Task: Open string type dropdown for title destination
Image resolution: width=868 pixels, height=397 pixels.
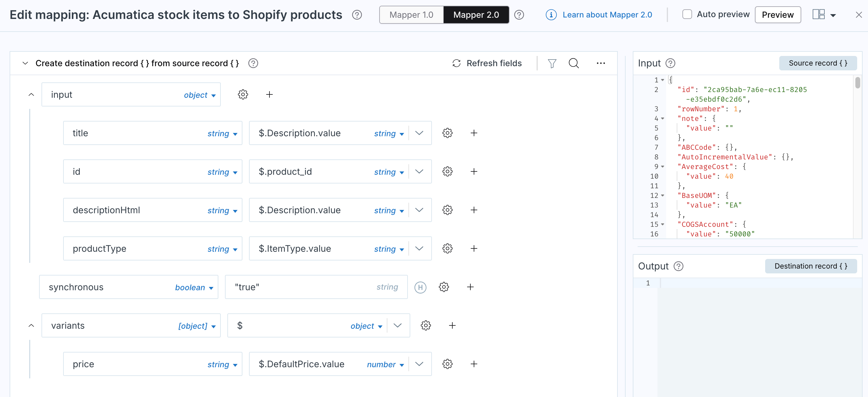Action: (222, 134)
